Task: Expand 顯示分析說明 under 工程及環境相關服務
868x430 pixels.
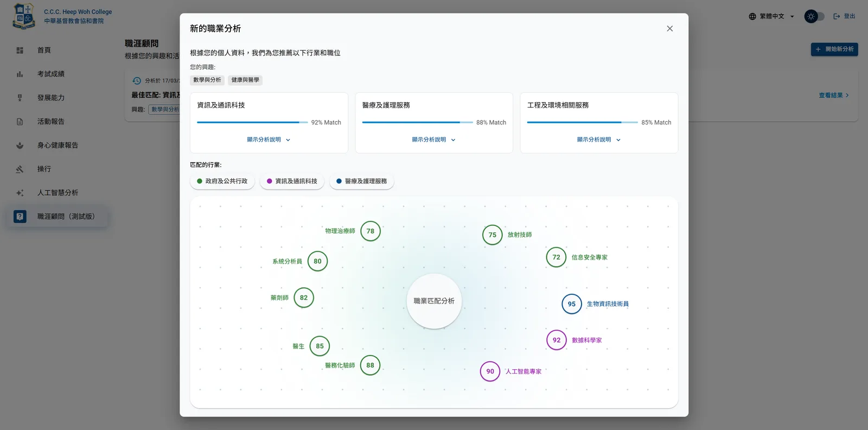Action: (599, 140)
